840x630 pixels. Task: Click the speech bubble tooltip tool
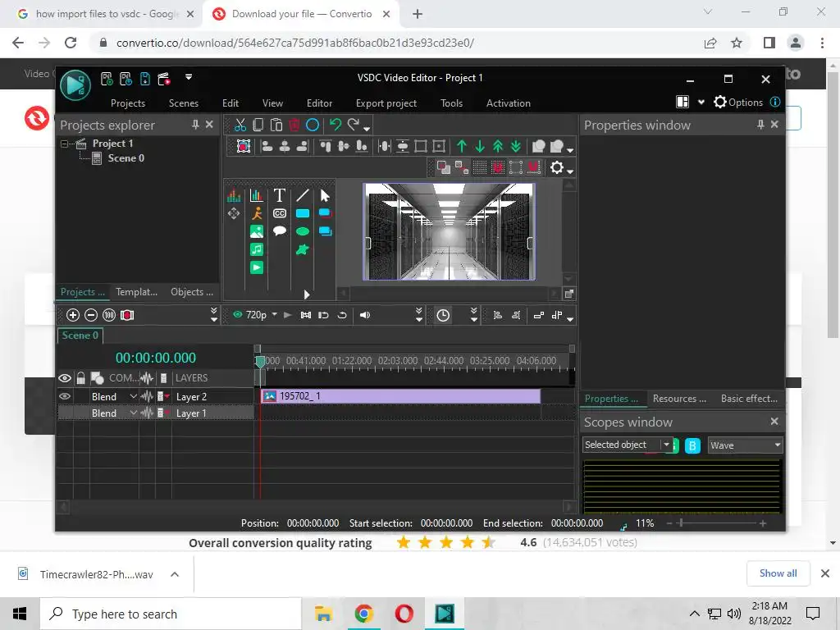click(x=280, y=231)
